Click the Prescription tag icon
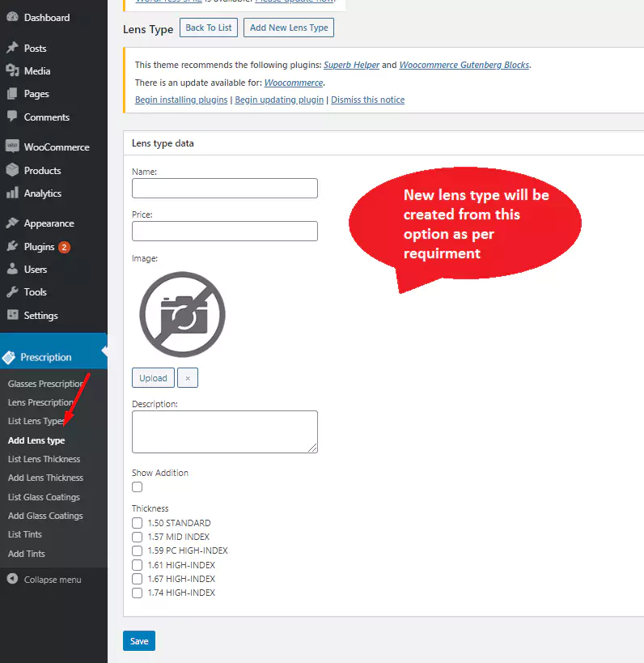Image resolution: width=644 pixels, height=663 pixels. coord(9,357)
